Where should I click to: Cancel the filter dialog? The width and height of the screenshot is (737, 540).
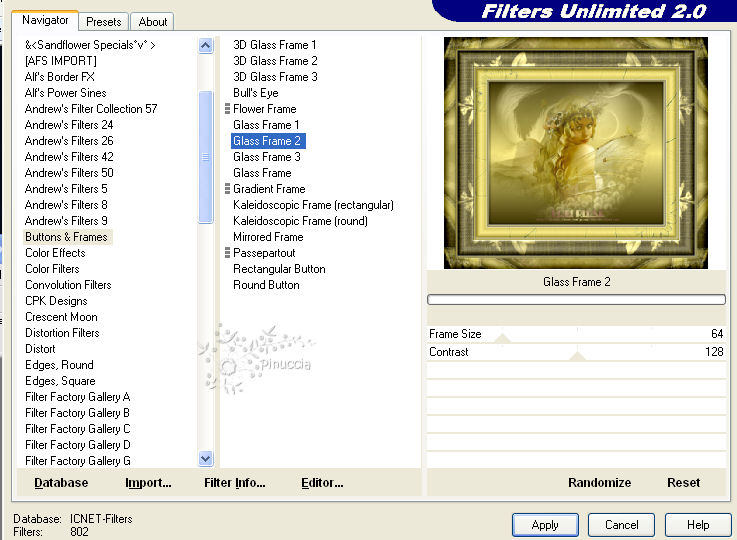point(621,525)
